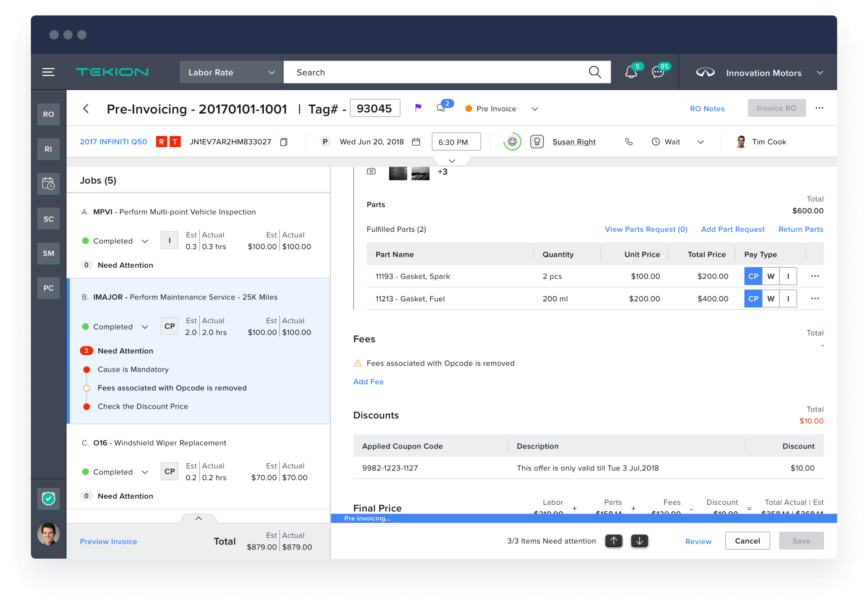
Task: Click the notifications bell icon
Action: click(631, 72)
